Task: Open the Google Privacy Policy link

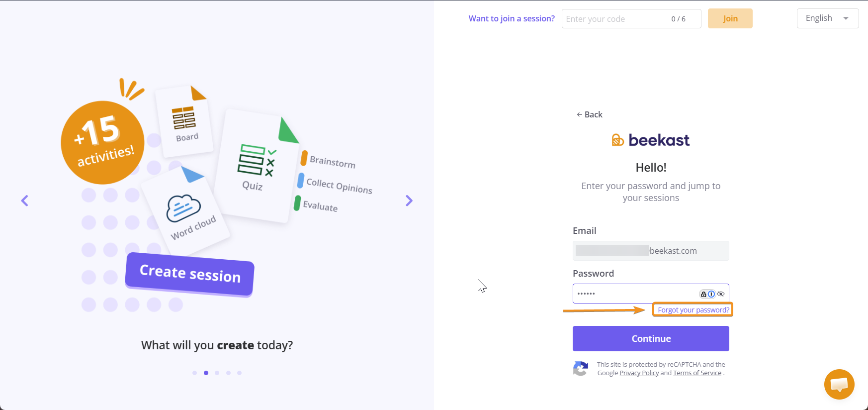Action: click(x=639, y=373)
